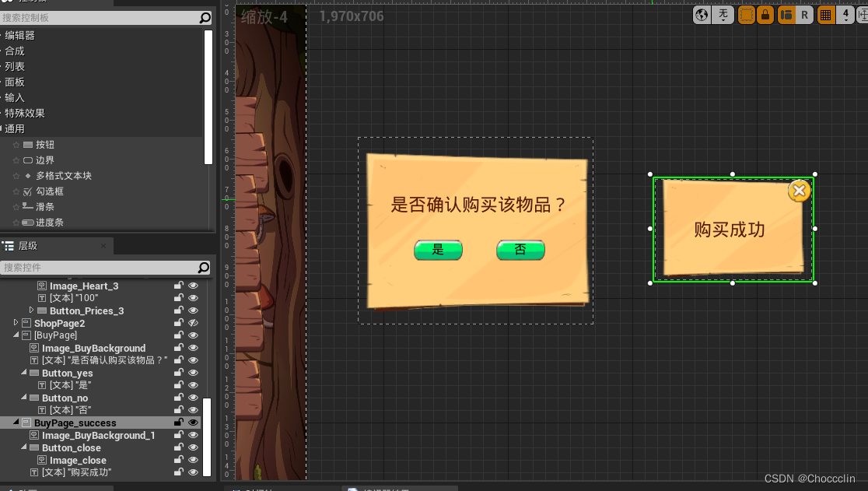
Task: Lock the Button_Prices_3 widget
Action: point(179,310)
